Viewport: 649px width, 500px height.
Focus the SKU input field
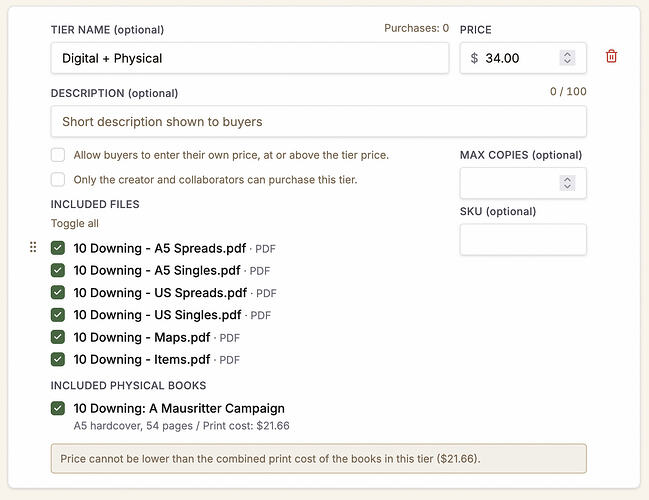point(523,240)
